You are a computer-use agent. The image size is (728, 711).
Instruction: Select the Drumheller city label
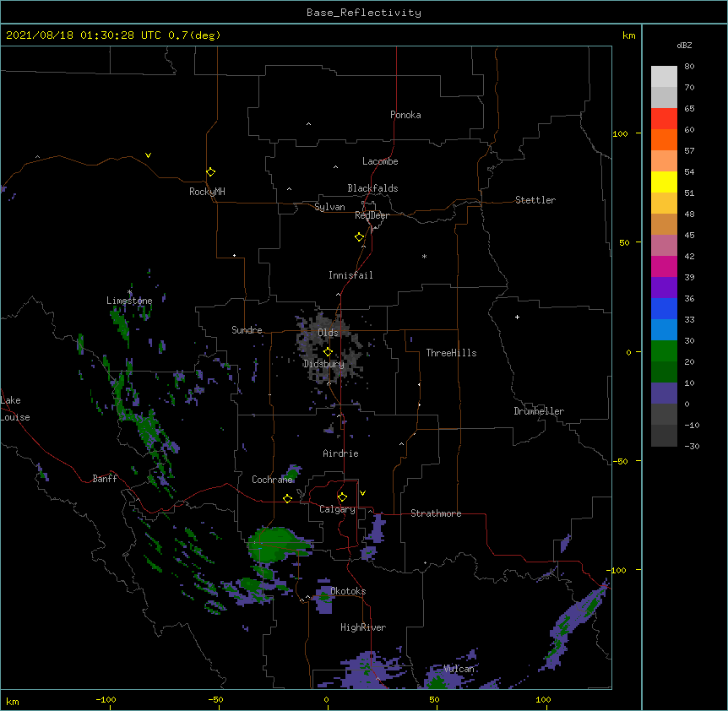pos(539,411)
